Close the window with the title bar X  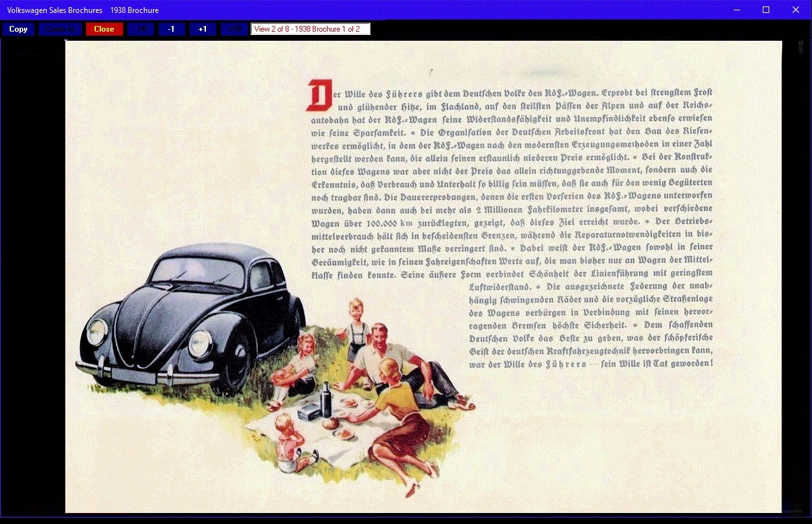(796, 10)
